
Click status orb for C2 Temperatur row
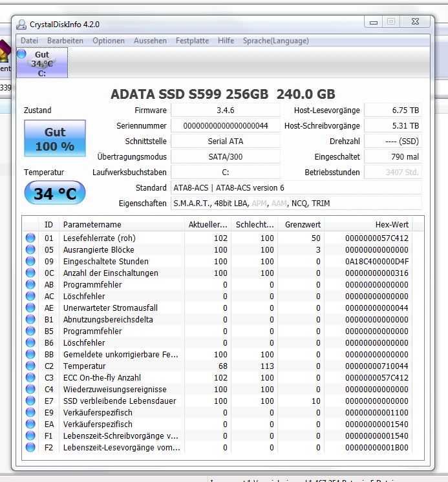click(30, 366)
